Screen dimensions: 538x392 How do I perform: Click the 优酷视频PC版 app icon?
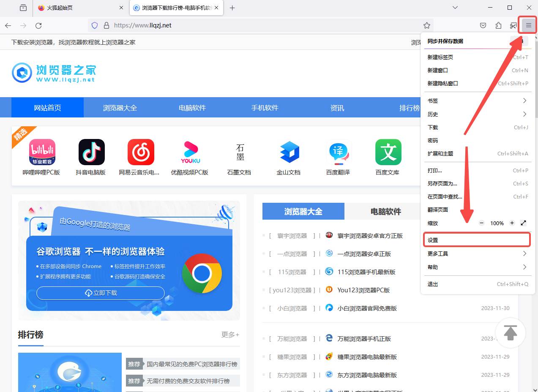[190, 152]
